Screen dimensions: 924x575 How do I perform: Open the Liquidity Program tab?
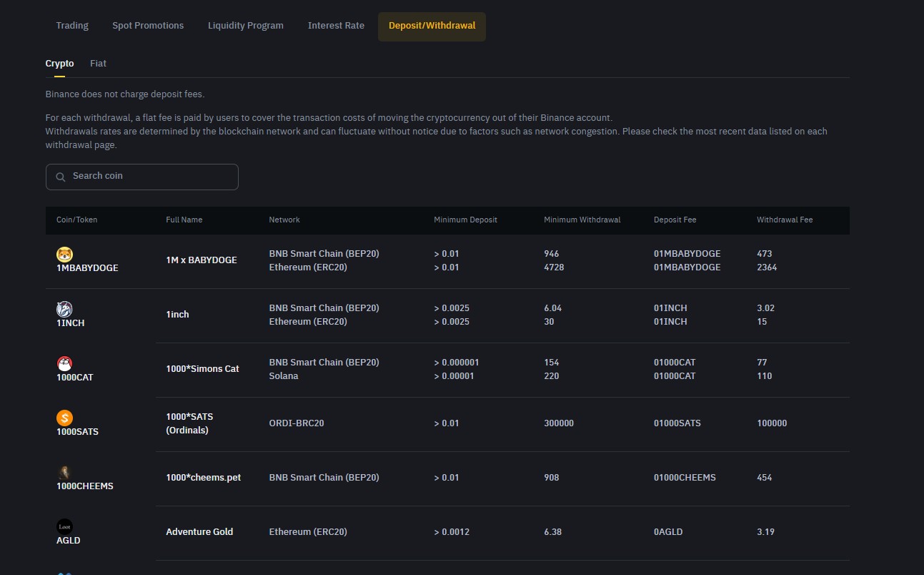(245, 26)
